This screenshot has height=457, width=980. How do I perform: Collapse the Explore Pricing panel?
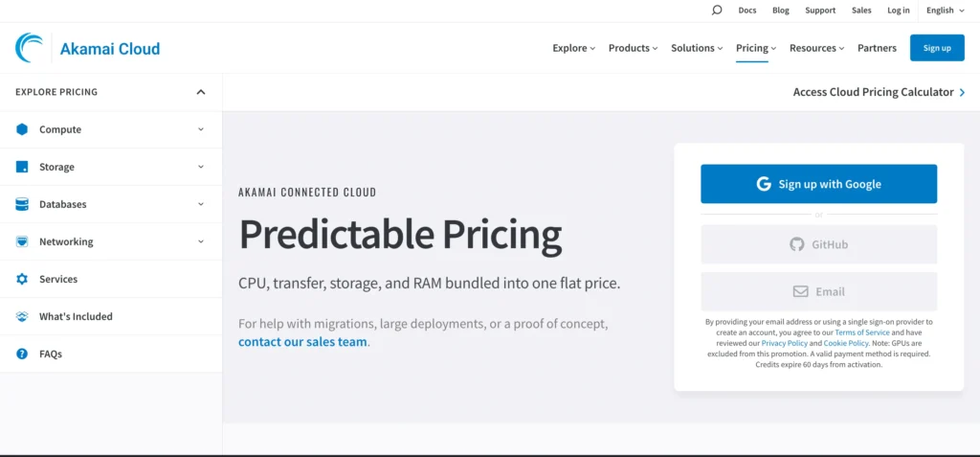pyautogui.click(x=201, y=92)
